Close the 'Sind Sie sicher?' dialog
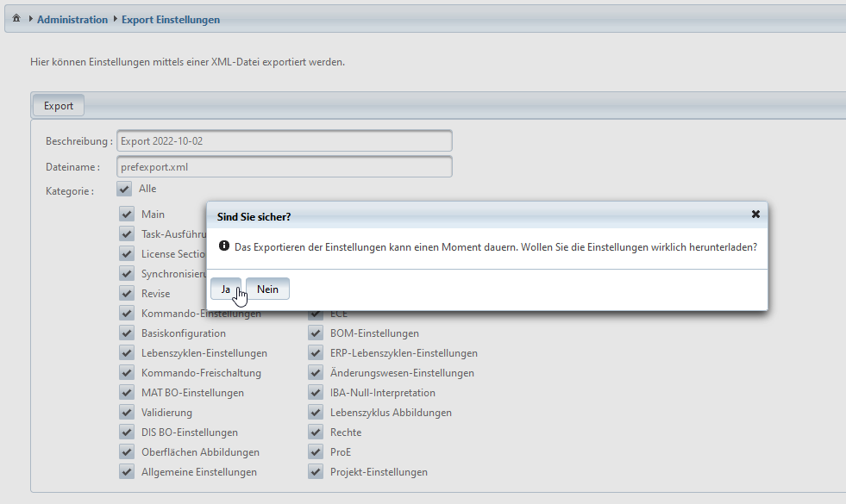 point(755,215)
